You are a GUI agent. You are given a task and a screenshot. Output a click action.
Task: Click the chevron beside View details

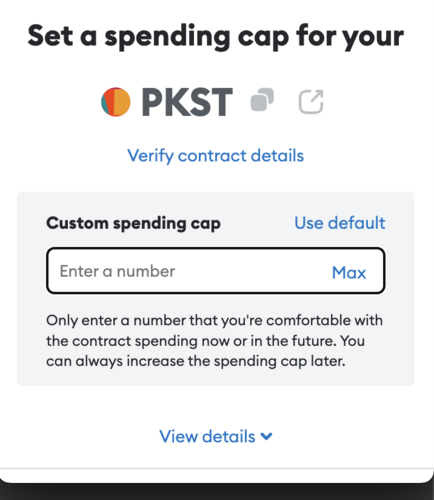[x=267, y=436]
